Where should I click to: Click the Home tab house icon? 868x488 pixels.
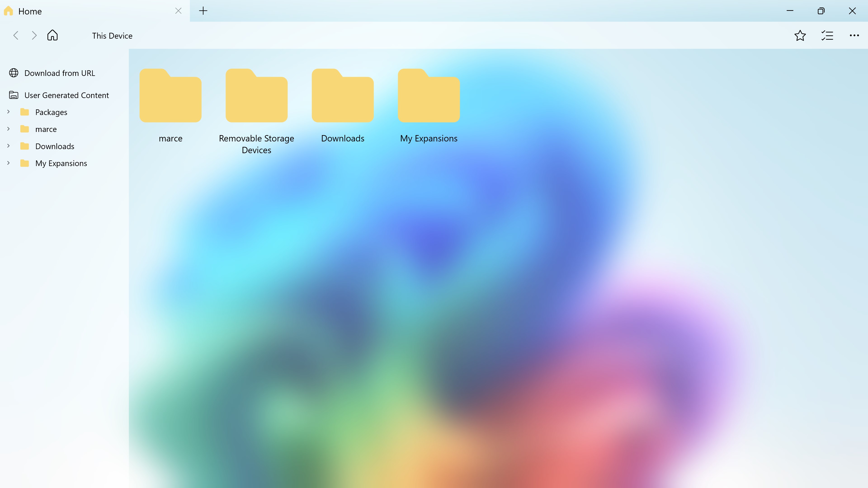[8, 11]
